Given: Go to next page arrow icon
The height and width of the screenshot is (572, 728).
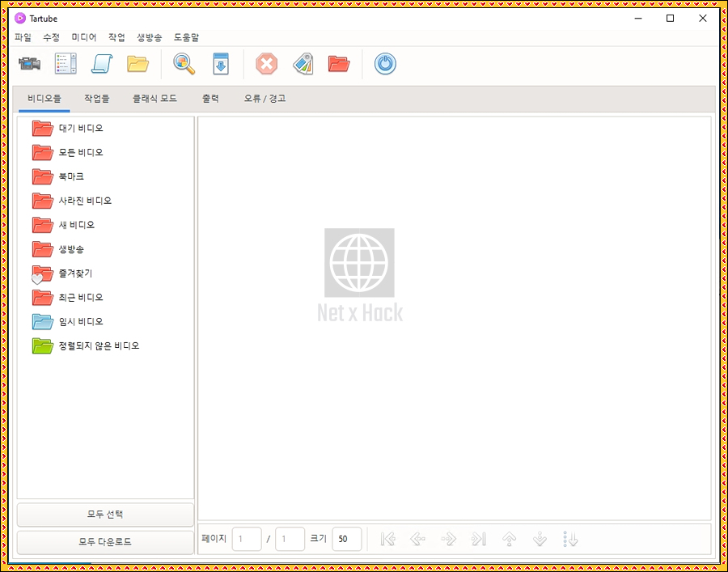Looking at the screenshot, I should [x=448, y=539].
